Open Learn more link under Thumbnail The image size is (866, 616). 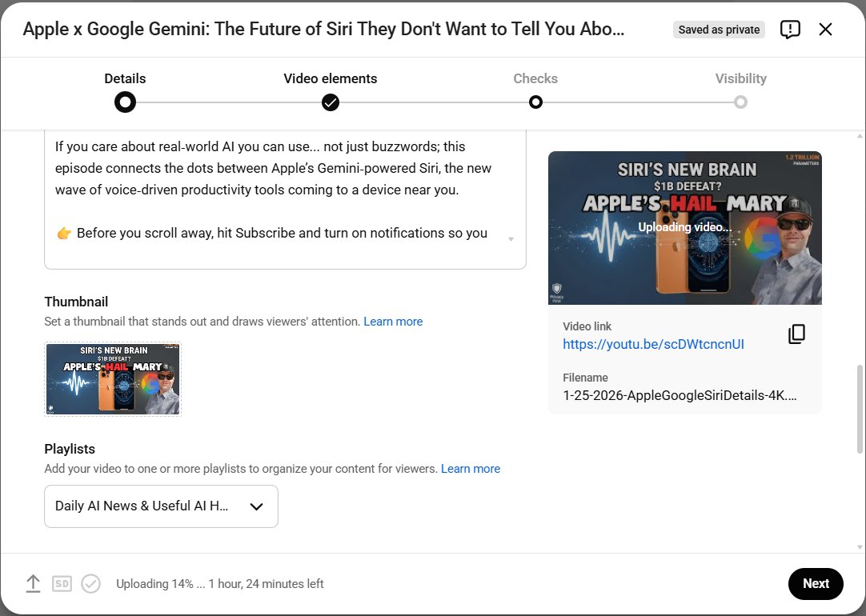tap(393, 322)
